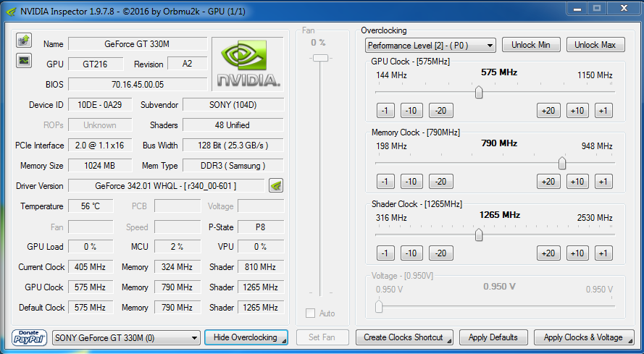The height and width of the screenshot is (354, 644).
Task: Increase GPU Clock by 1 MHz
Action: click(603, 111)
